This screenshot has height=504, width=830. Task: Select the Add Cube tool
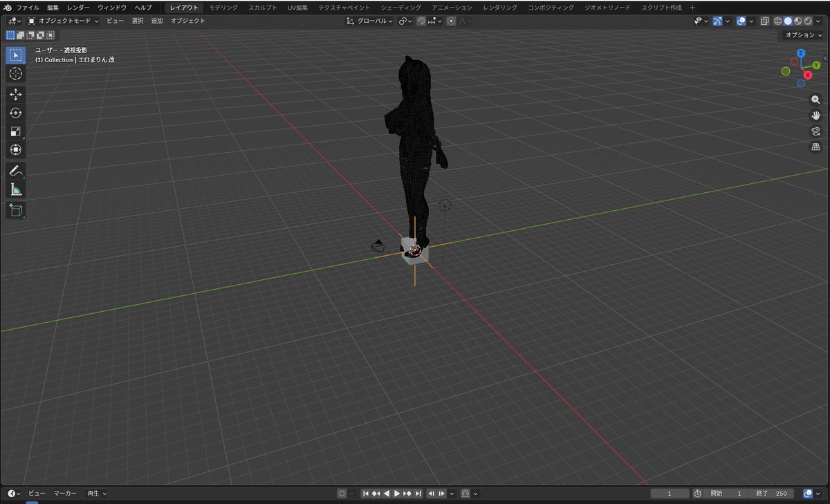16,210
